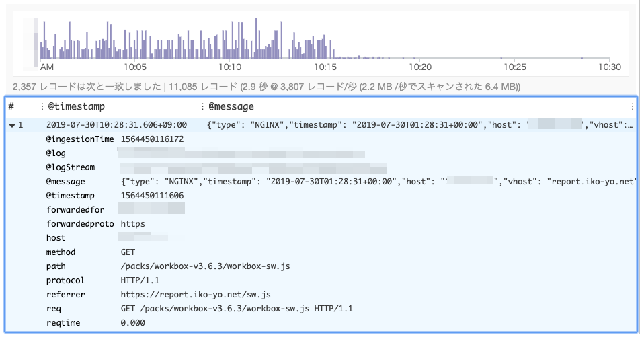Image resolution: width=644 pixels, height=337 pixels.
Task: Click the 10:25 mark on histogram axis
Action: pos(514,67)
